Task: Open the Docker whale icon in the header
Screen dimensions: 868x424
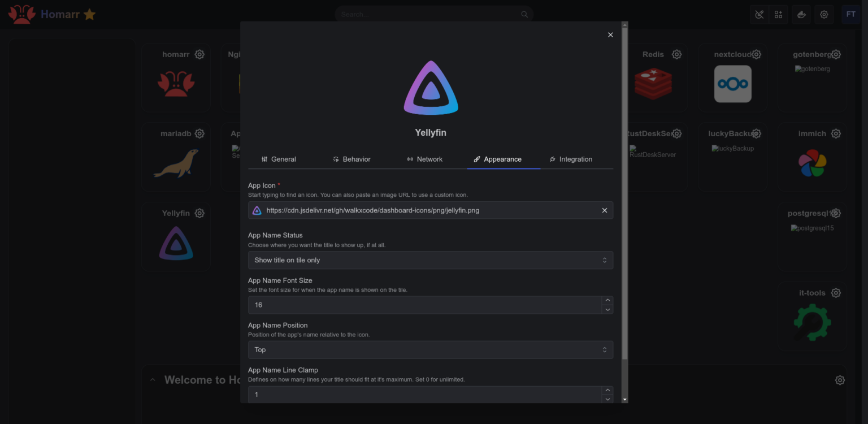Action: pos(801,15)
